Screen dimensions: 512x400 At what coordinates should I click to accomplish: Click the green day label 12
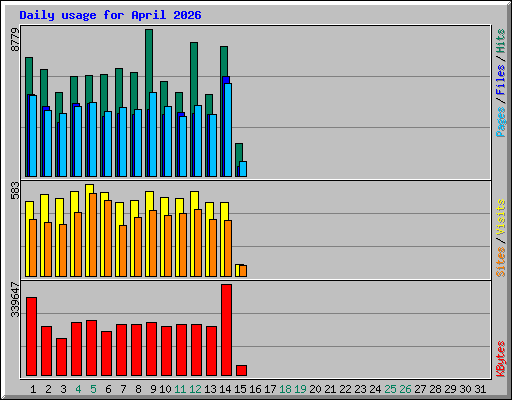pos(195,389)
